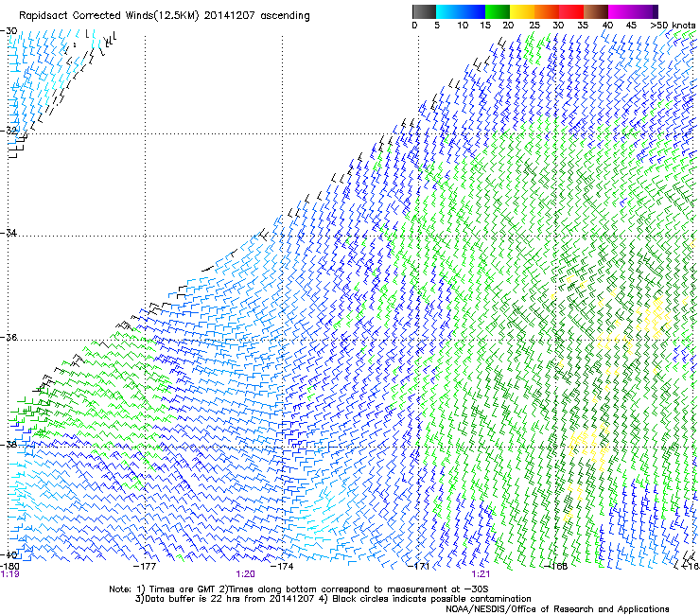Screen dimensions: 700x615
Task: Click the 'NOAA/NESDIS/Office of Research and Applications' credit
Action: [557, 609]
